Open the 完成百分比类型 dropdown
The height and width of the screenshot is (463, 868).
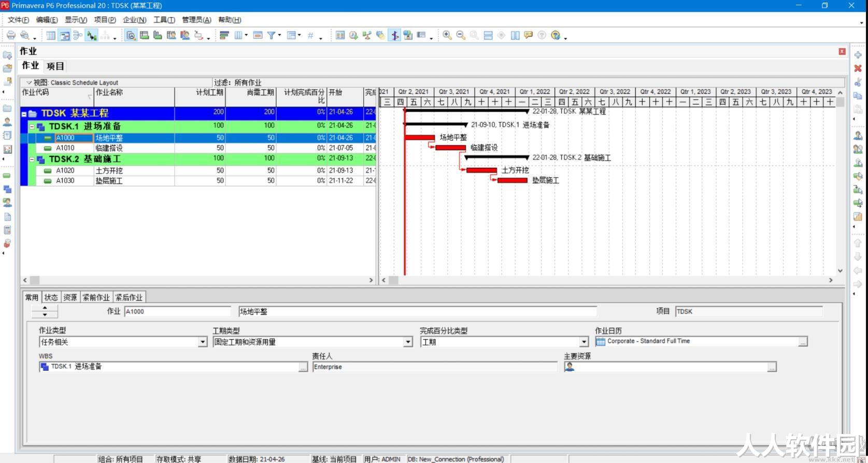click(x=584, y=342)
